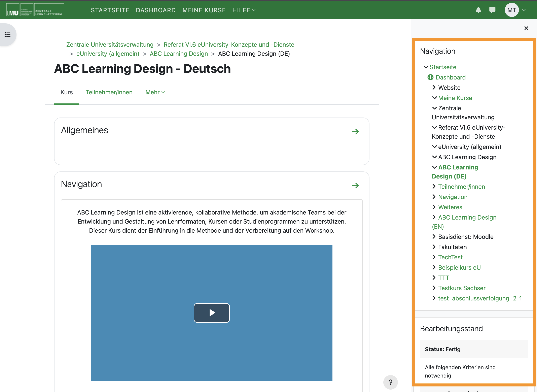Click the arrow icon next to Allgemeines
537x392 pixels.
coord(355,131)
